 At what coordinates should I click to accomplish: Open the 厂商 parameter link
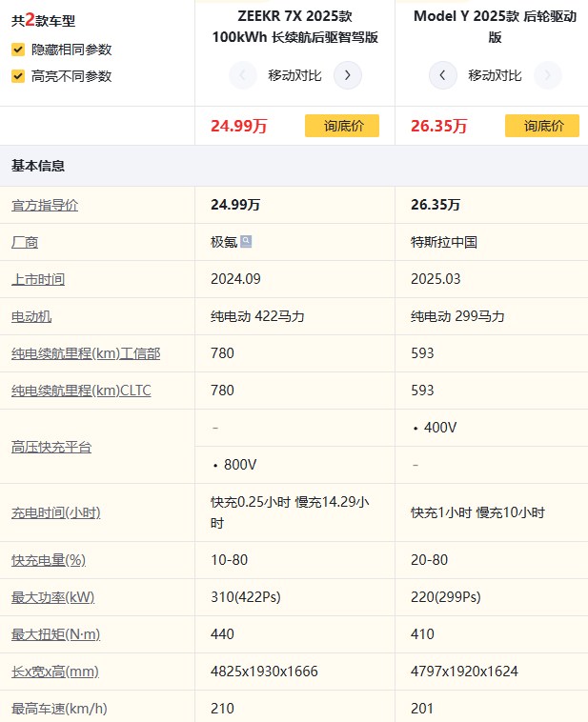click(x=25, y=242)
